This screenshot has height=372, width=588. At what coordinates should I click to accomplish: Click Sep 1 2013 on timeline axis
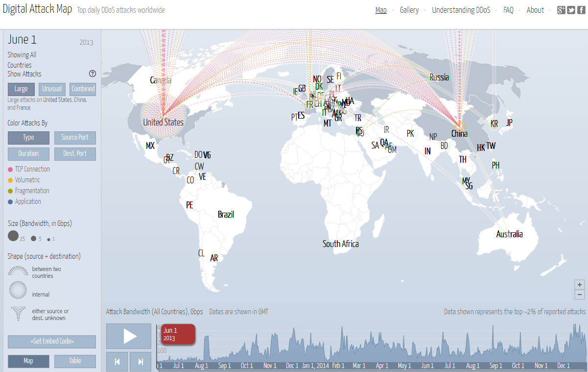tap(224, 366)
